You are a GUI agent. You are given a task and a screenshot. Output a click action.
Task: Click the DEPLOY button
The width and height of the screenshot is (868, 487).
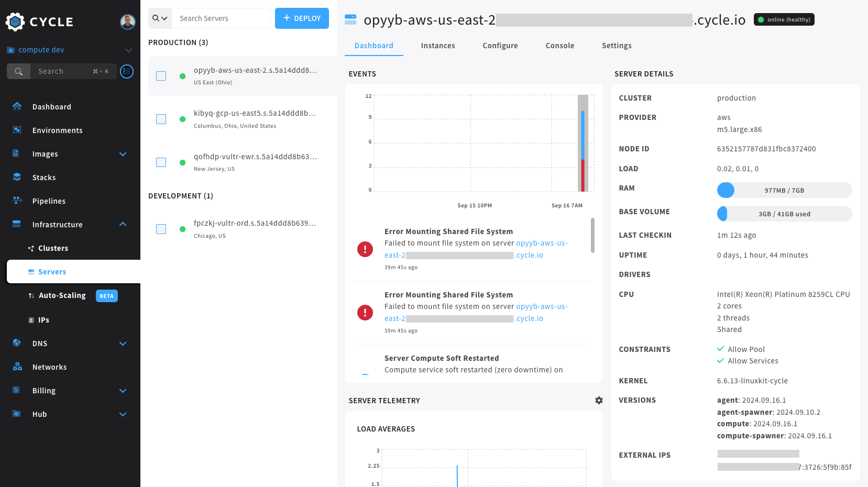[x=302, y=18]
